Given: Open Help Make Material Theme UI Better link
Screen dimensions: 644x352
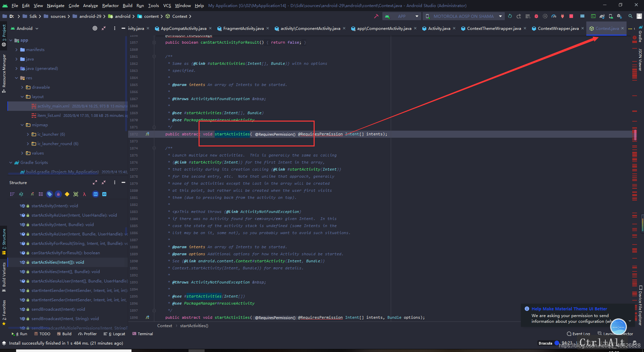Looking at the screenshot, I should [569, 309].
